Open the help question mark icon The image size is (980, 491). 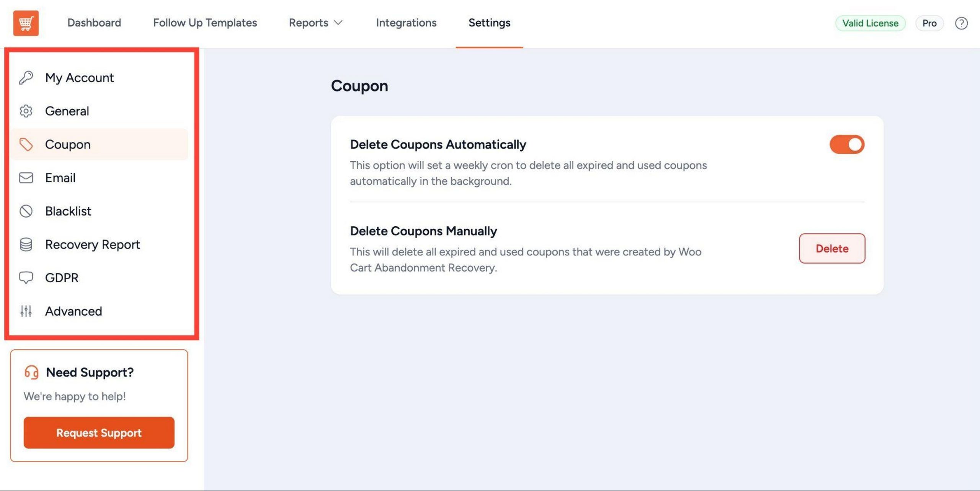[x=961, y=23]
